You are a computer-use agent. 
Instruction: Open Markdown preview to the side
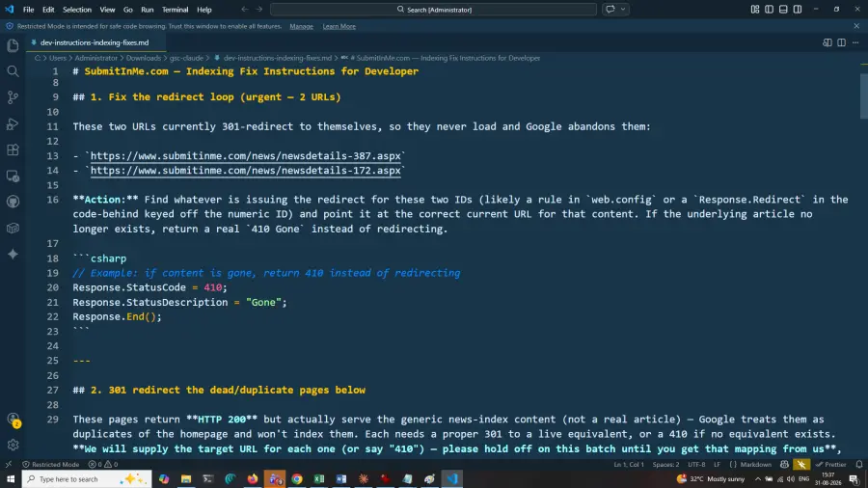tap(827, 42)
